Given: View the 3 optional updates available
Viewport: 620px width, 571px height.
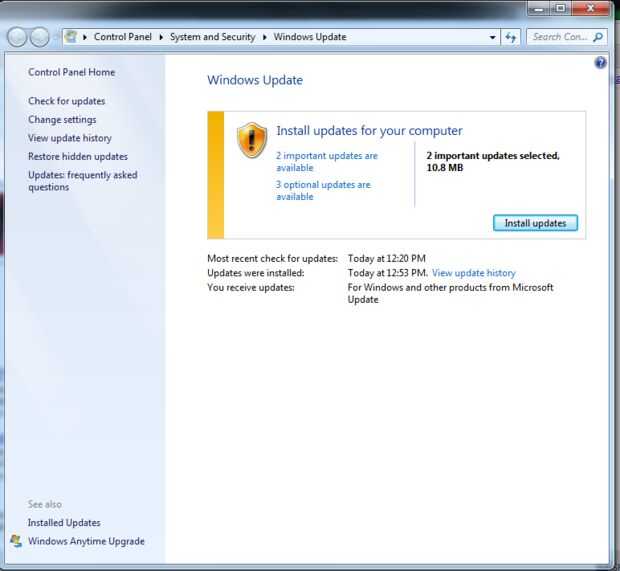Looking at the screenshot, I should pos(323,191).
